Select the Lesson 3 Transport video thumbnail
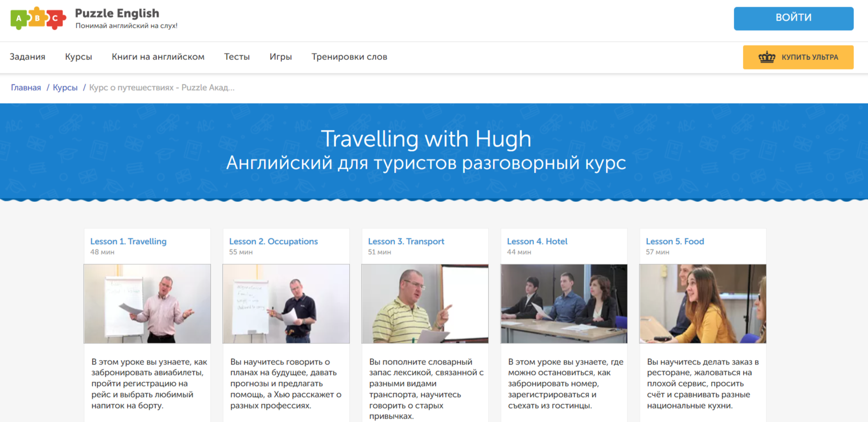The width and height of the screenshot is (868, 422). tap(425, 304)
